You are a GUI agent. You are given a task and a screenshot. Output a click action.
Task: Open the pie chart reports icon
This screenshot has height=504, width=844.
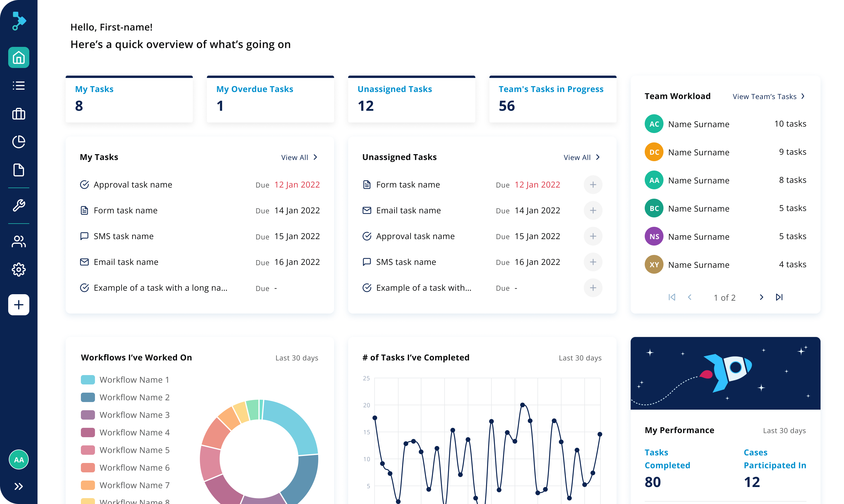[x=19, y=142]
